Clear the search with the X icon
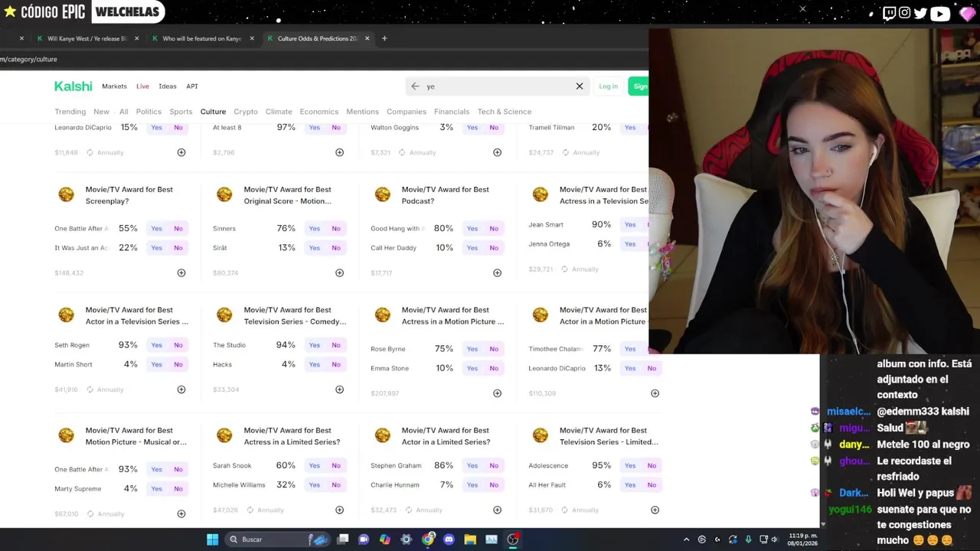The image size is (980, 551). coord(580,86)
